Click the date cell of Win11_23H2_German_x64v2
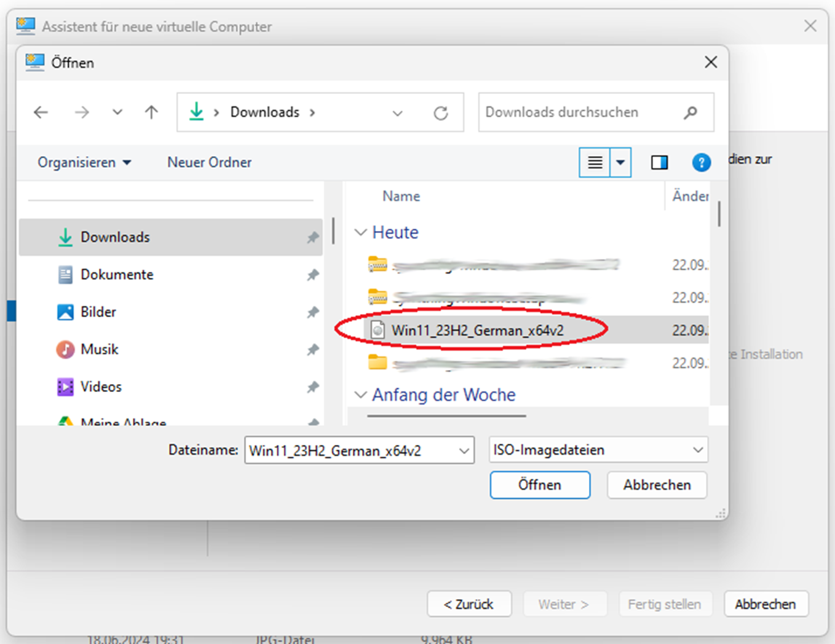Viewport: 835px width, 644px height. pos(689,330)
